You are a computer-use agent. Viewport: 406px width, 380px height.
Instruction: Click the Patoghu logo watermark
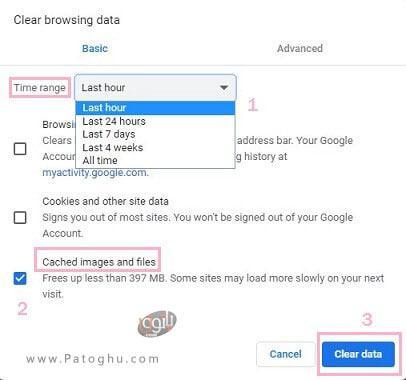[x=157, y=322]
